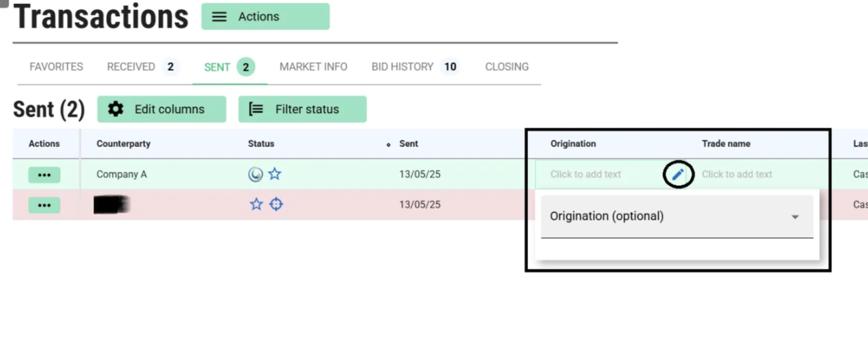Toggle the favorite star for Company A
The height and width of the screenshot is (359, 868).
tap(274, 174)
